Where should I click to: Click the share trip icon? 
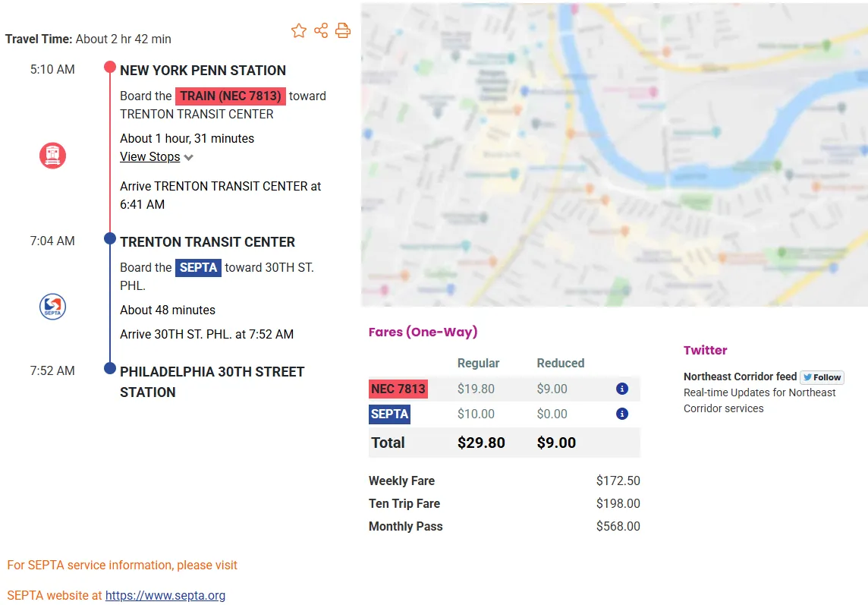[x=321, y=30]
